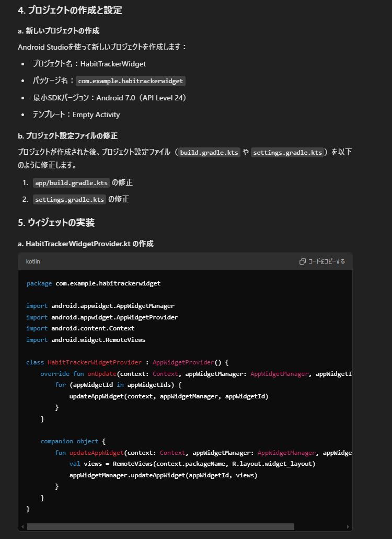
Task: Click the 'kotlin' language label
Action: (x=33, y=261)
